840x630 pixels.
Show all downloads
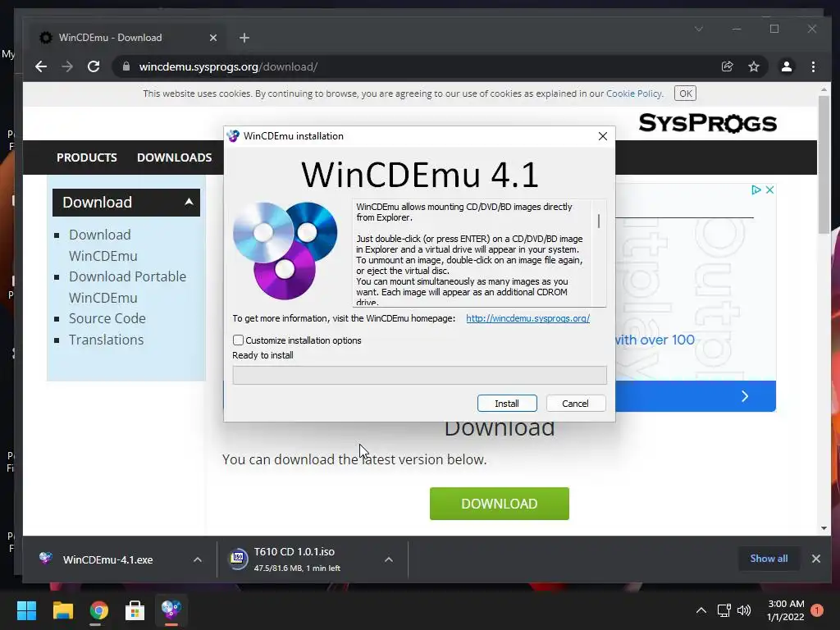click(769, 559)
